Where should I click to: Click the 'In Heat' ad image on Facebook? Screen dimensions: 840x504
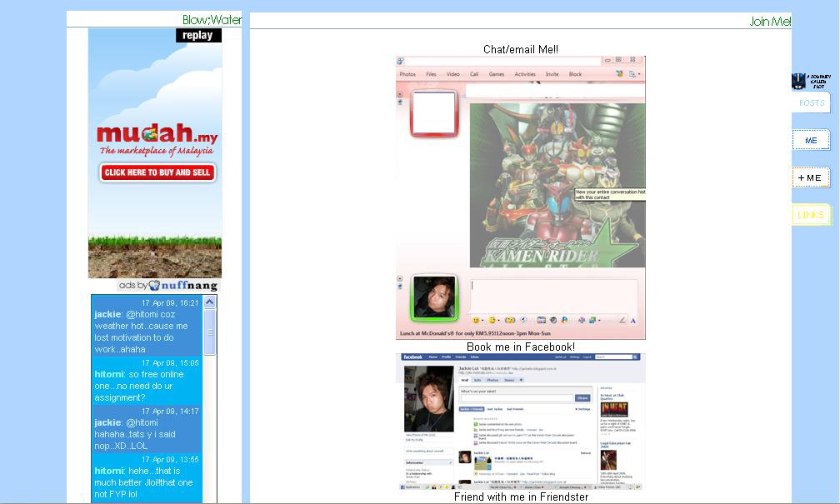click(x=614, y=410)
